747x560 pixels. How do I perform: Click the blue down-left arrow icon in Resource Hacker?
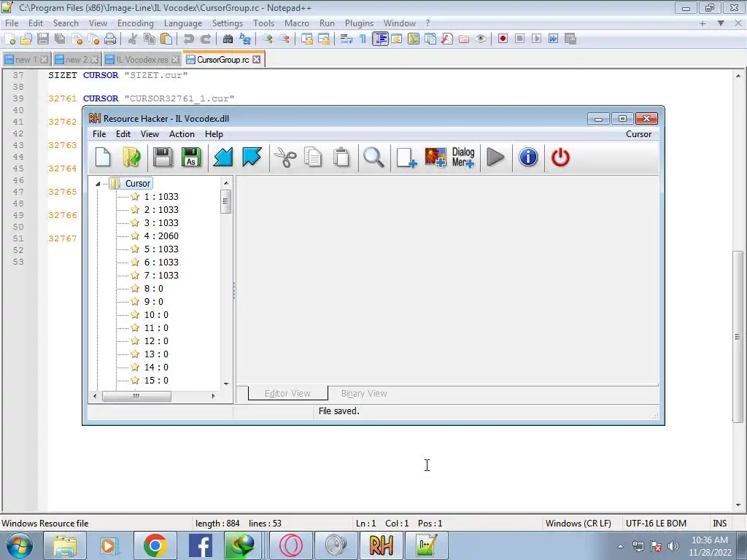tap(223, 157)
